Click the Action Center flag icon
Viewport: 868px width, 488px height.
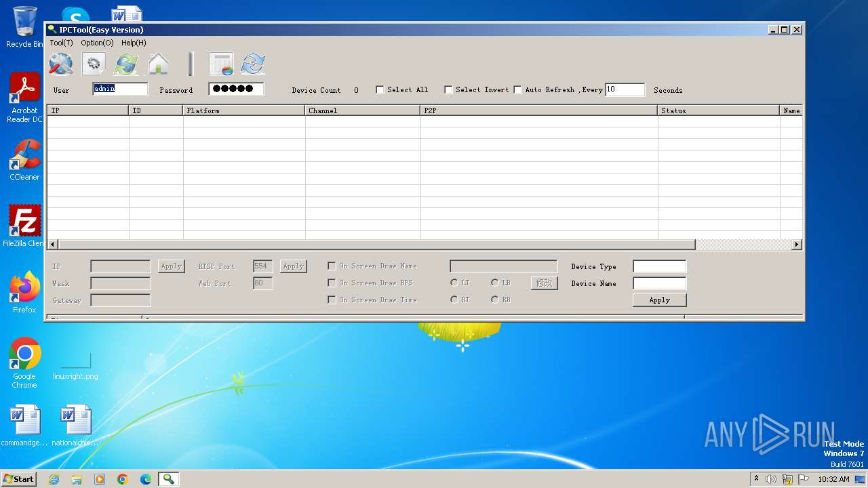804,479
